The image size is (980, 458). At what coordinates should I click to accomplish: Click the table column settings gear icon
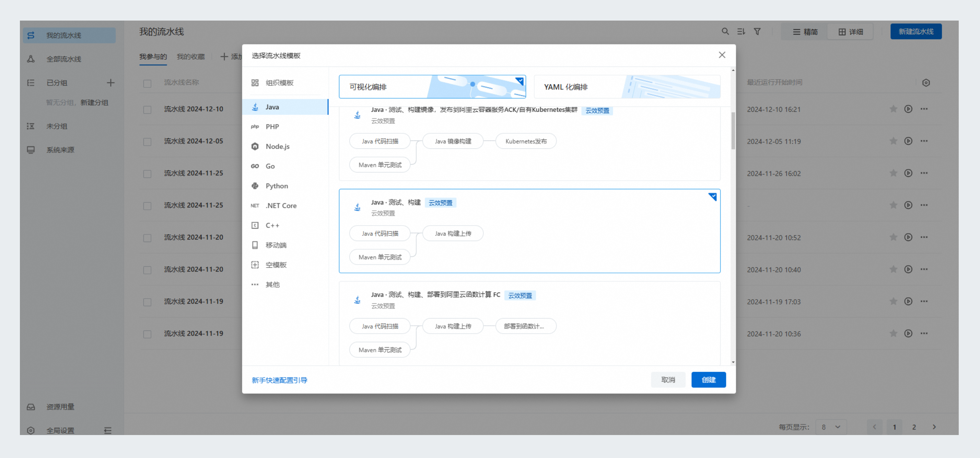coord(926,83)
